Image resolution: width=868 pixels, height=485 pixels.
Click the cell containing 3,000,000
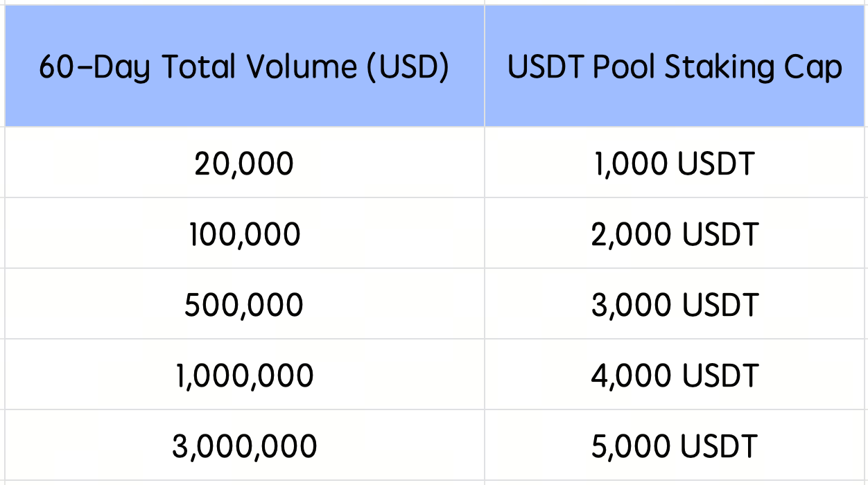244,446
